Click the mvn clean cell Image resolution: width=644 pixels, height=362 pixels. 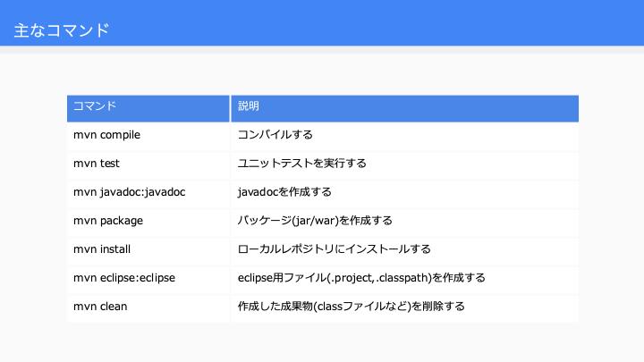click(148, 308)
